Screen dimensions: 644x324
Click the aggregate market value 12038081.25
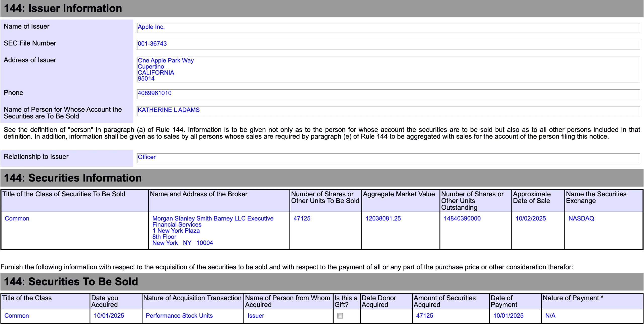point(383,219)
